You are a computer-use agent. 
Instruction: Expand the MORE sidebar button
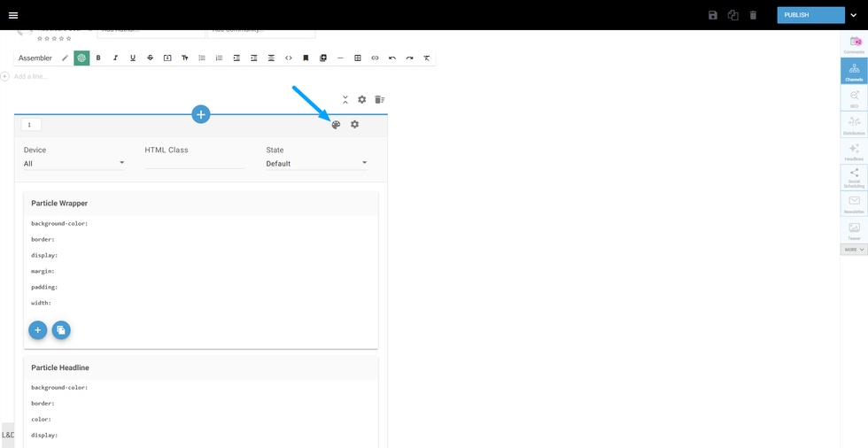854,250
